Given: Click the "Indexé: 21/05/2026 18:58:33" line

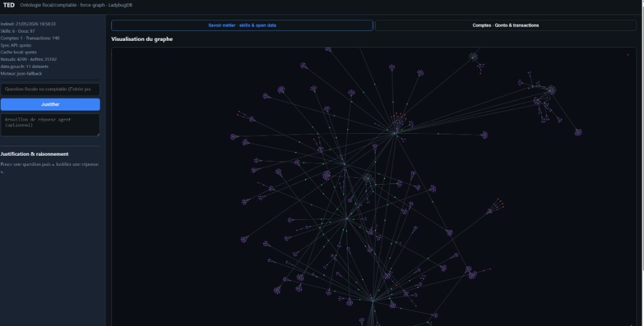Looking at the screenshot, I should tap(28, 24).
